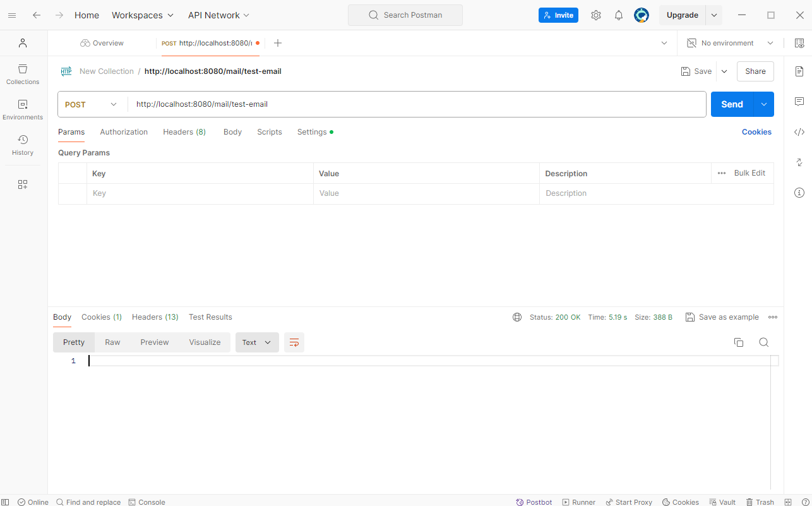The height and width of the screenshot is (506, 812).
Task: Open the Text format dropdown
Action: (x=257, y=342)
